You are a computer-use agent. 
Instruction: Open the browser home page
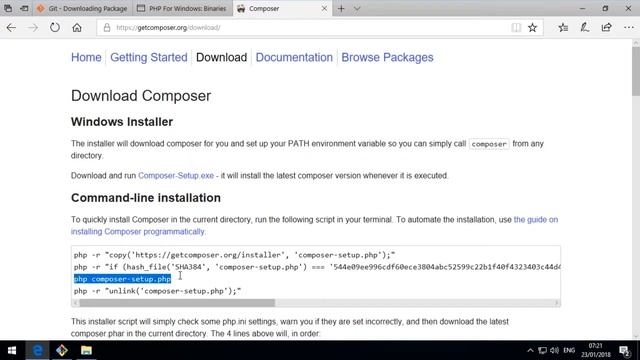coord(77,28)
